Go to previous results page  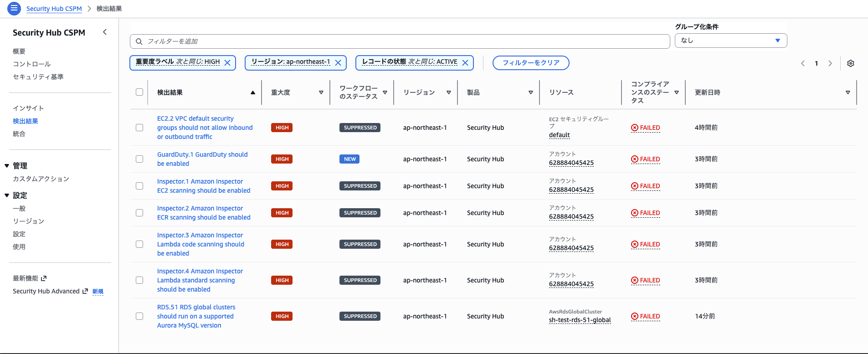(x=803, y=63)
